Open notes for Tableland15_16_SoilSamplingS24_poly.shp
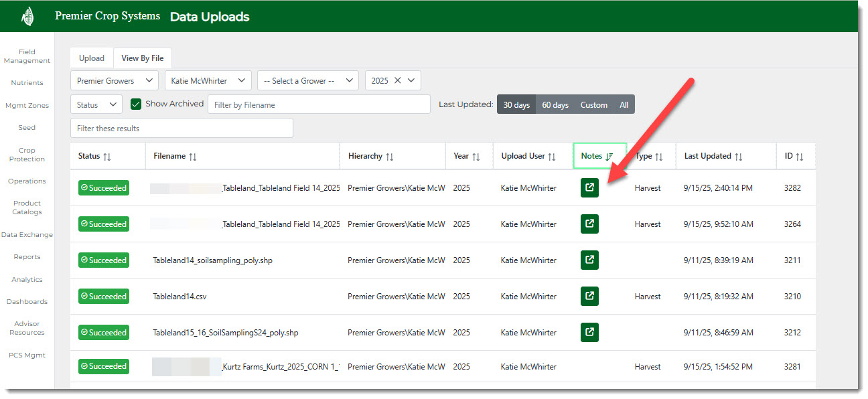The image size is (868, 399). (x=589, y=332)
